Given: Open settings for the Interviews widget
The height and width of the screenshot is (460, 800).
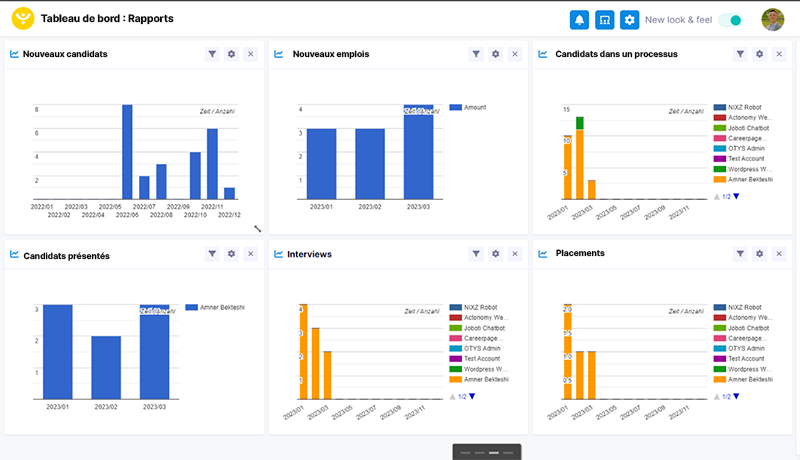Looking at the screenshot, I should (x=496, y=255).
